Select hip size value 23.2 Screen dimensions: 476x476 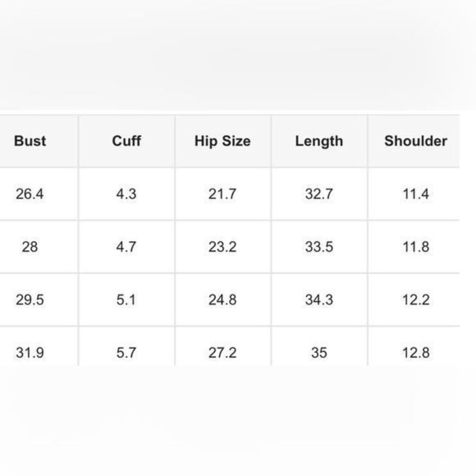tap(222, 247)
